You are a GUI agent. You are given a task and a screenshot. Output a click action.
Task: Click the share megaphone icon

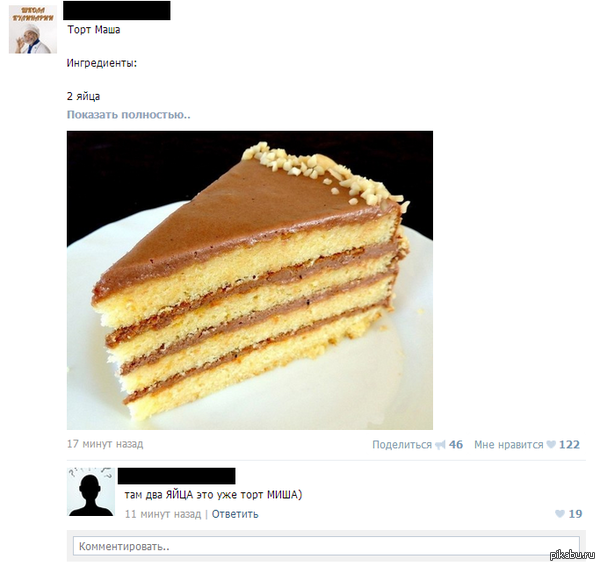pyautogui.click(x=440, y=445)
